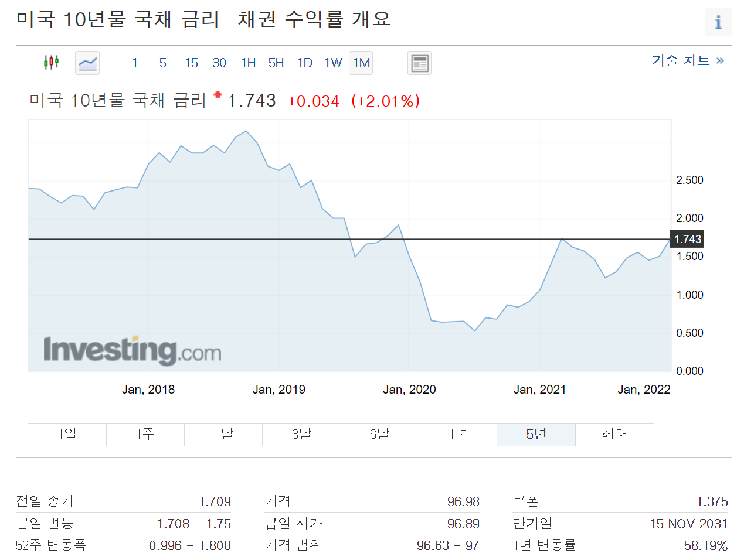Image resolution: width=744 pixels, height=560 pixels.
Task: Click the Jan, 2022 axis label
Action: pyautogui.click(x=644, y=390)
